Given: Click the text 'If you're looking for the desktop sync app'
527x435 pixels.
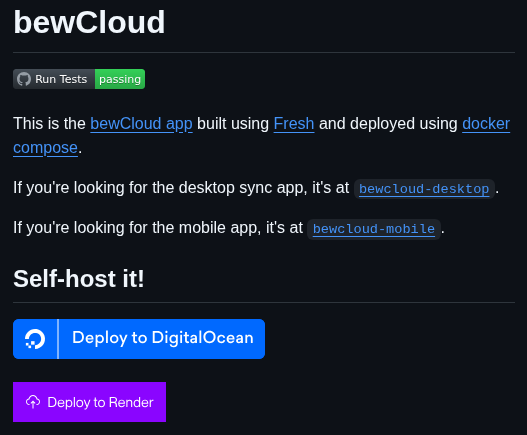Looking at the screenshot, I should pos(160,188).
